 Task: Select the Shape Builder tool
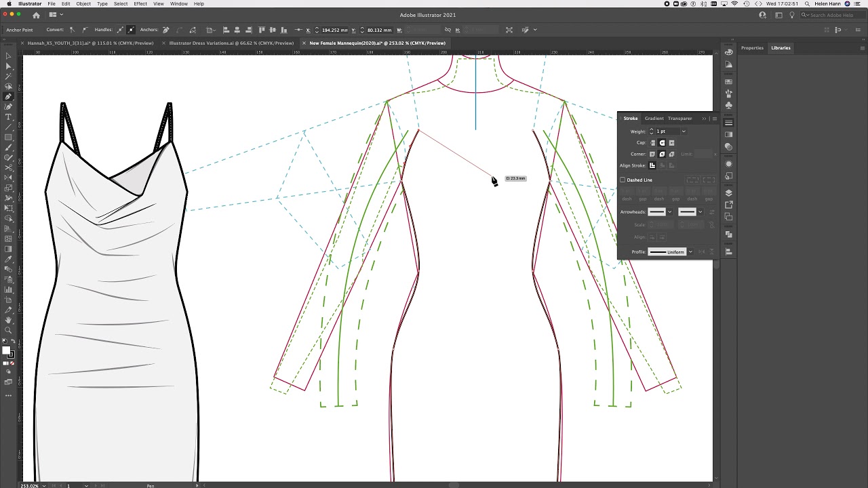(8, 219)
